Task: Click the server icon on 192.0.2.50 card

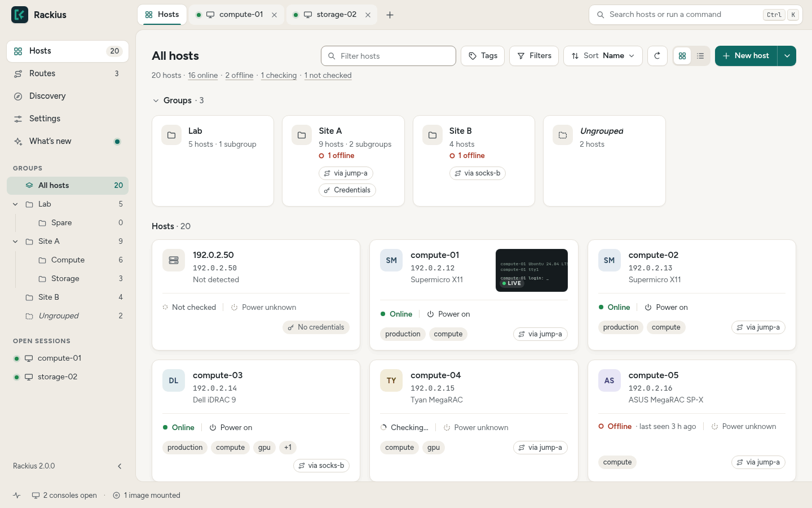Action: coord(174,260)
